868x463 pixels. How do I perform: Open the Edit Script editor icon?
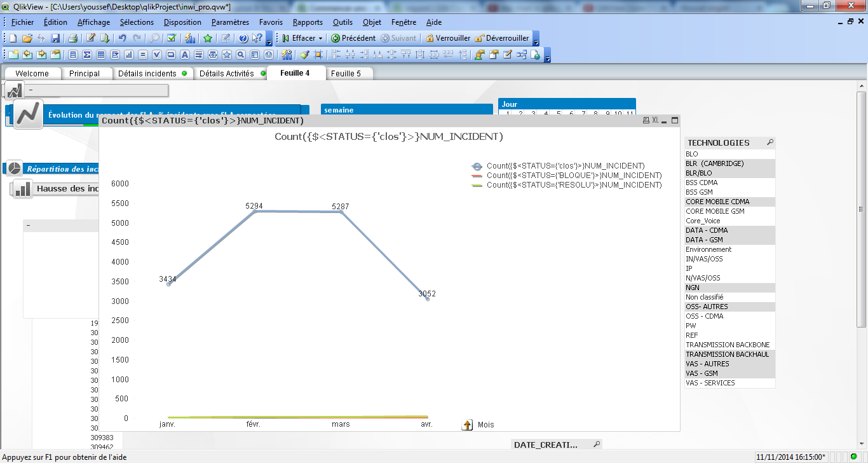pyautogui.click(x=91, y=38)
